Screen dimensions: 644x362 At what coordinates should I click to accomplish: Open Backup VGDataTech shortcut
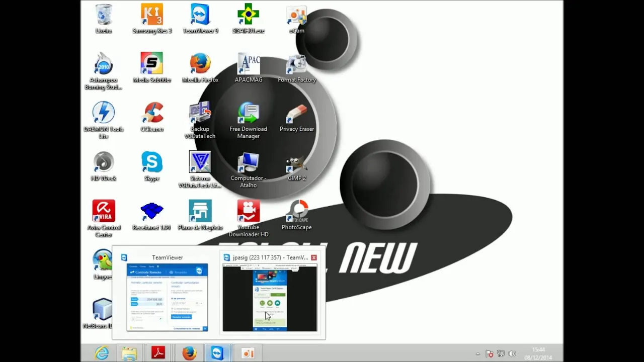click(x=200, y=120)
